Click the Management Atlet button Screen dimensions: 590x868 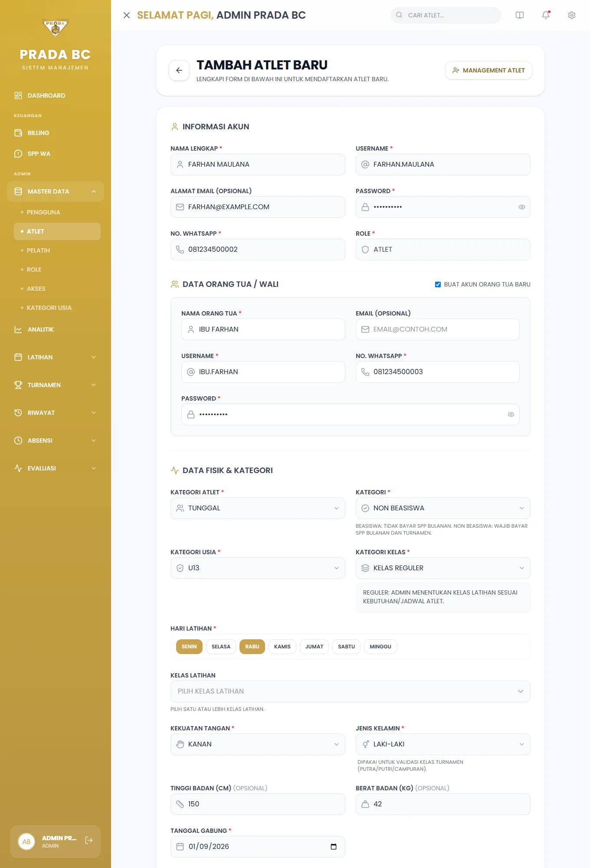(488, 70)
